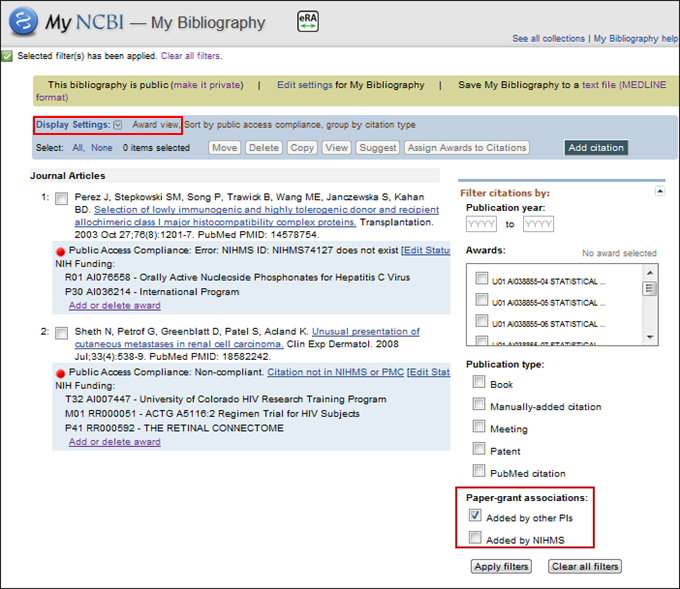Collapse the Filter citations panel

(x=659, y=190)
